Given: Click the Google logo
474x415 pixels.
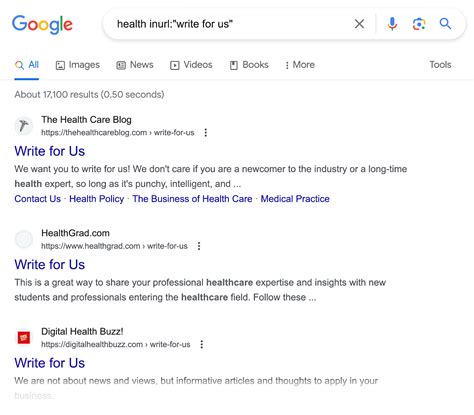Looking at the screenshot, I should pos(42,24).
